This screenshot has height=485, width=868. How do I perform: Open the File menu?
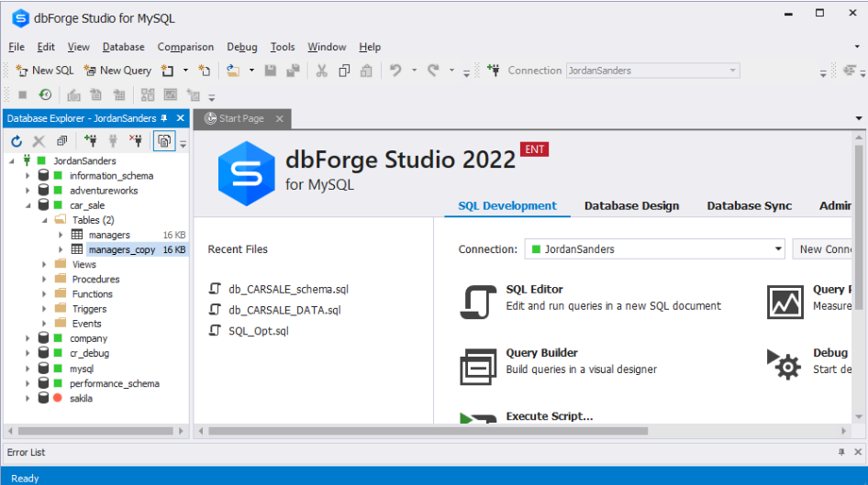16,47
